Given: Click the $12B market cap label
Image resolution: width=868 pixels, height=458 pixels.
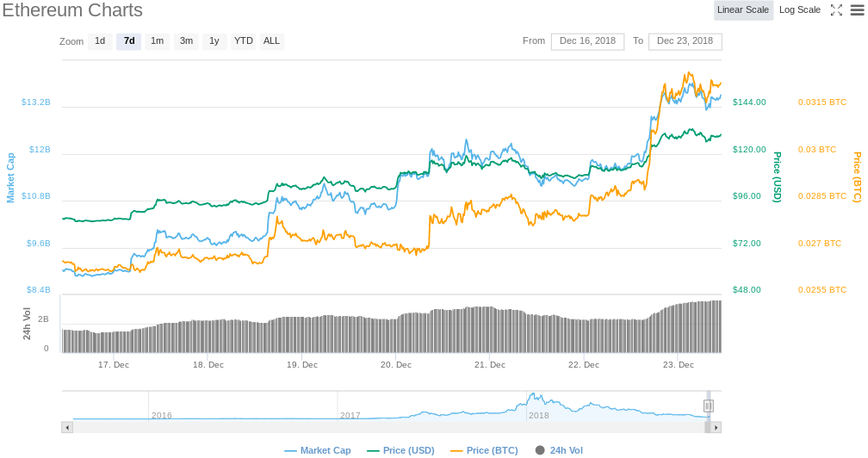Looking at the screenshot, I should click(40, 150).
